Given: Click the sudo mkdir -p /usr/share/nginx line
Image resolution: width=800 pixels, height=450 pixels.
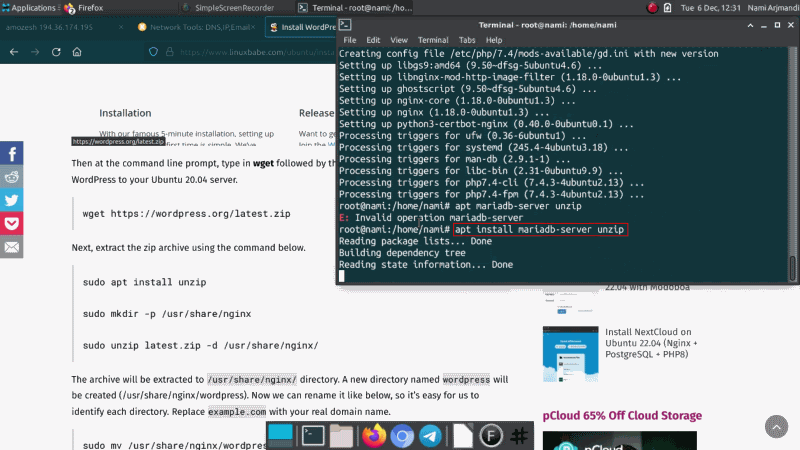Looking at the screenshot, I should tap(167, 314).
